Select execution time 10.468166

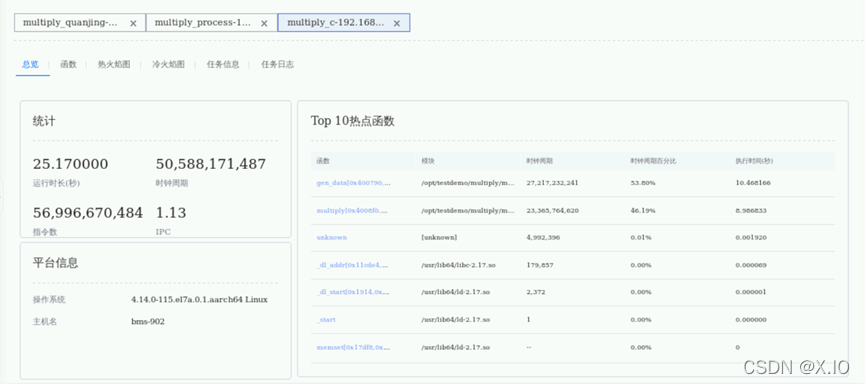[x=753, y=183]
